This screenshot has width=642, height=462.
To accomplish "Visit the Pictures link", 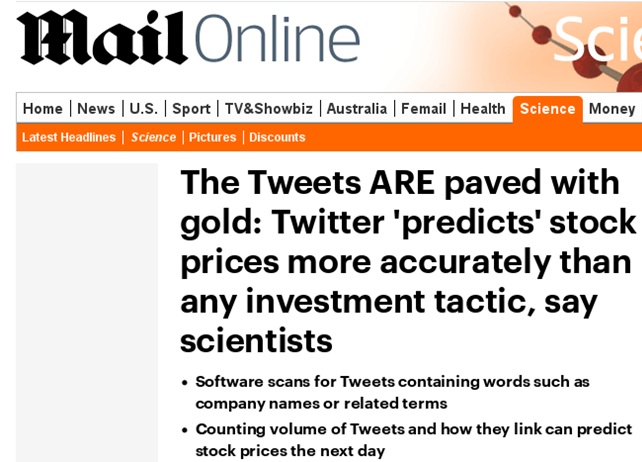I will pyautogui.click(x=213, y=137).
